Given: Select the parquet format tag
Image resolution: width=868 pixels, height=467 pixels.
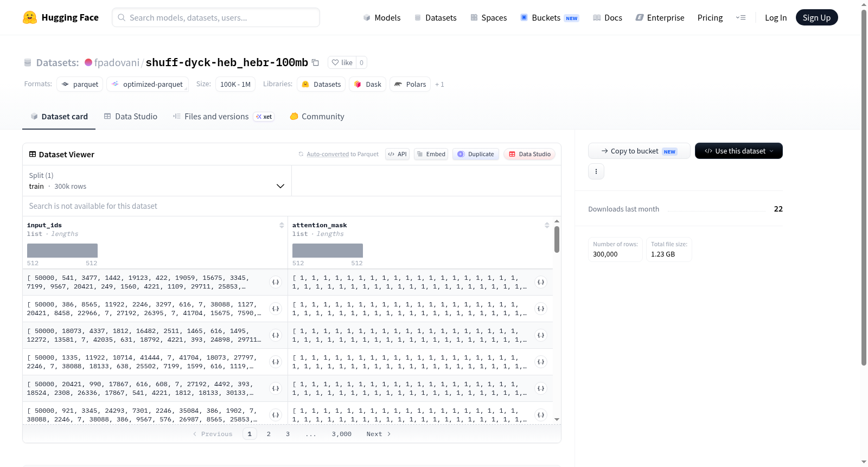Looking at the screenshot, I should tap(80, 84).
